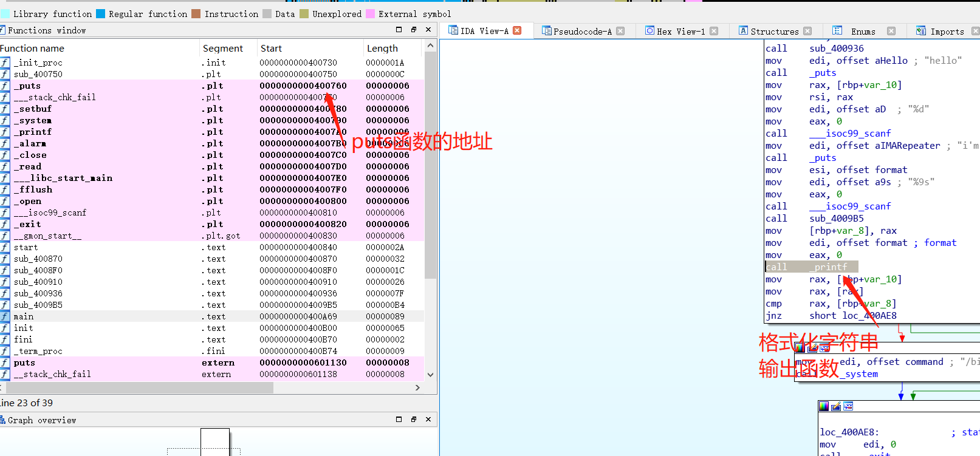The width and height of the screenshot is (980, 456).
Task: Select the extern puts row
Action: (x=212, y=362)
